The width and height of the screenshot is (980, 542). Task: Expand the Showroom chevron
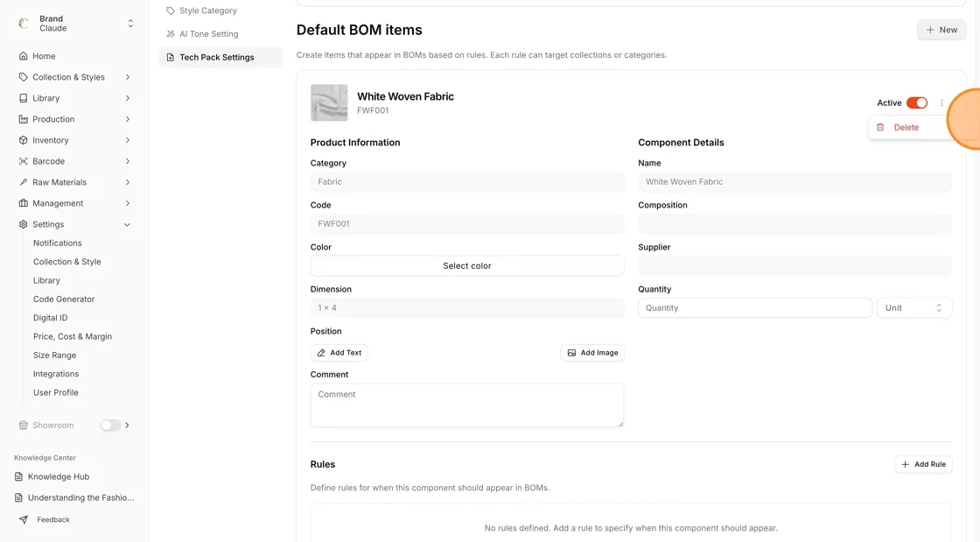[127, 425]
